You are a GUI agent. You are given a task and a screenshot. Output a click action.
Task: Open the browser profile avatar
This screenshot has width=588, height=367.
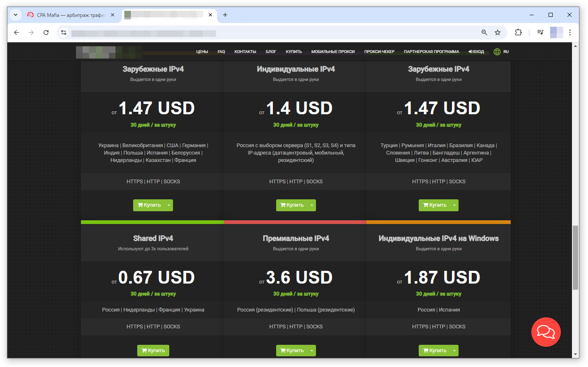556,32
